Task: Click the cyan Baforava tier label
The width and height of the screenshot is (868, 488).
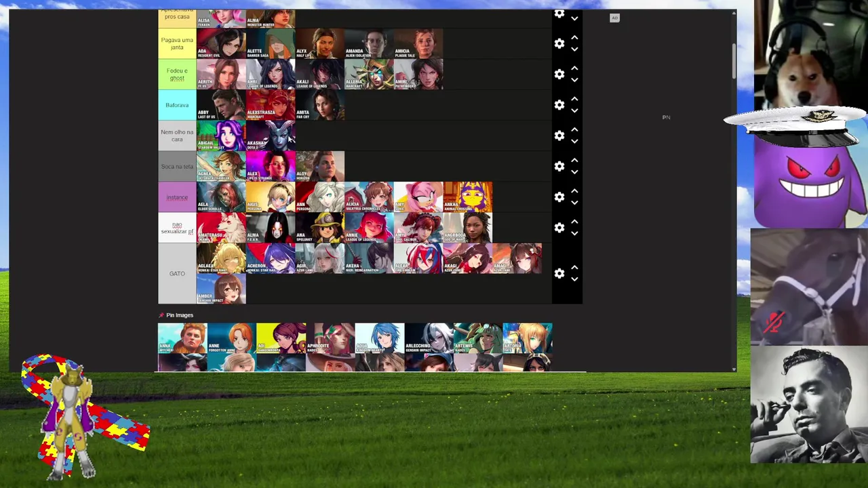Action: coord(177,105)
